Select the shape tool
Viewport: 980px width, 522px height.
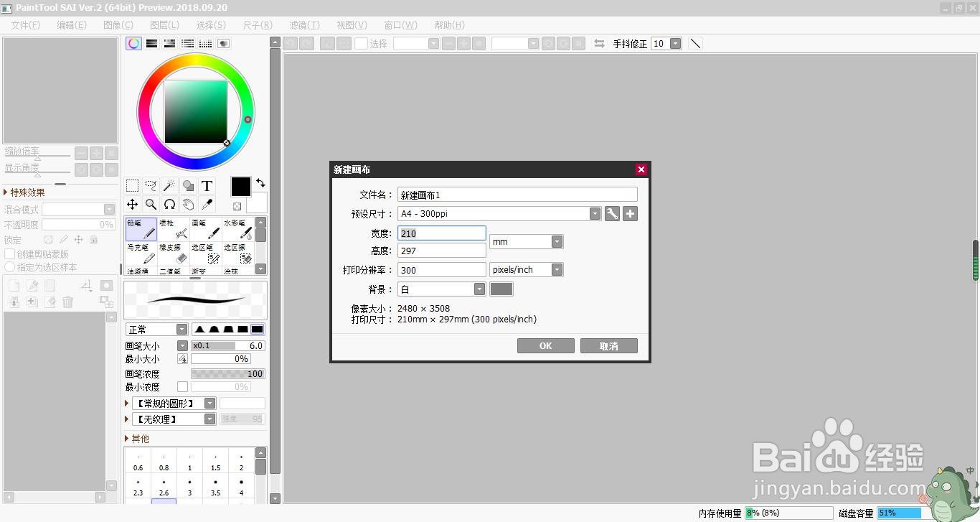[x=188, y=186]
